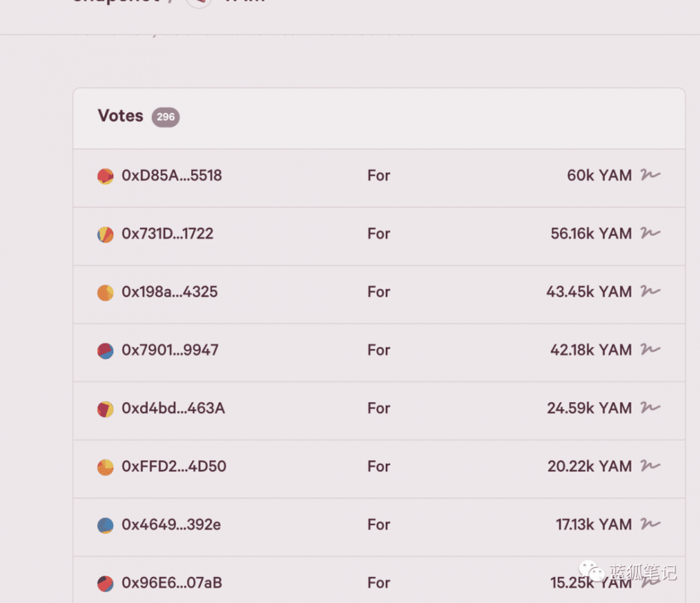This screenshot has width=700, height=603.
Task: Open the signature icon beside 56.16k YAM
Action: coord(650,233)
